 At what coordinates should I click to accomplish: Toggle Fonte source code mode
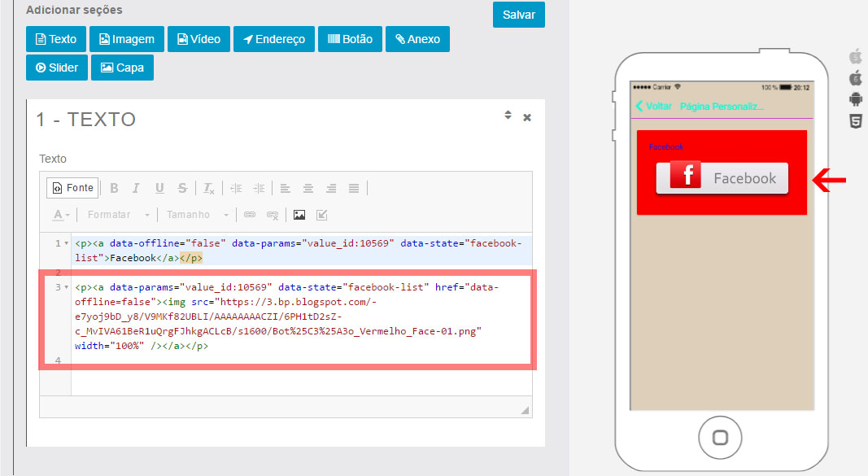(x=73, y=188)
